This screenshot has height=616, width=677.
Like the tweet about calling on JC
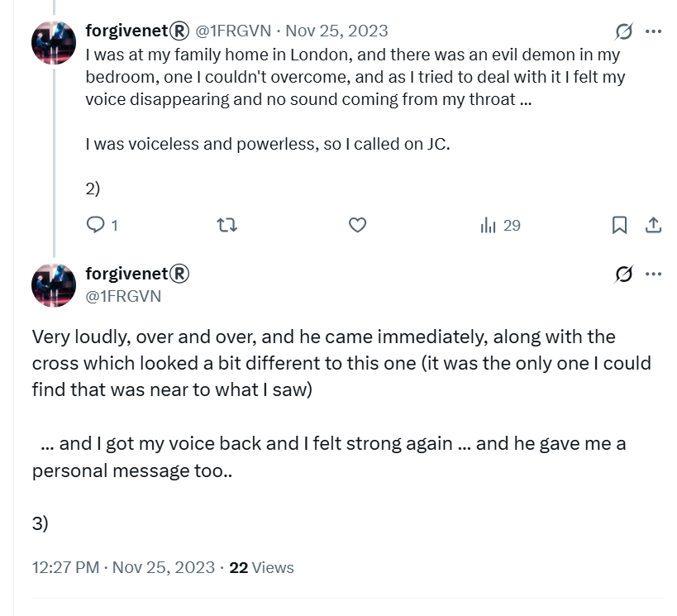tap(357, 225)
